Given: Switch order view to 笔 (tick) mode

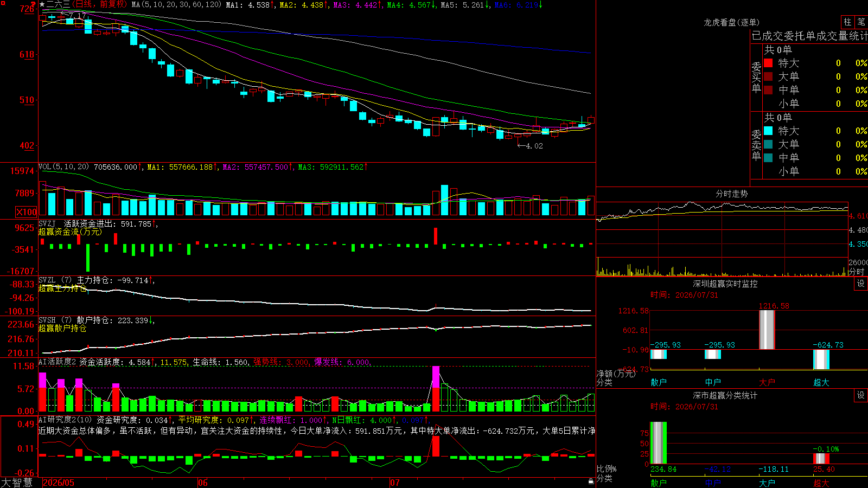Looking at the screenshot, I should (x=861, y=22).
